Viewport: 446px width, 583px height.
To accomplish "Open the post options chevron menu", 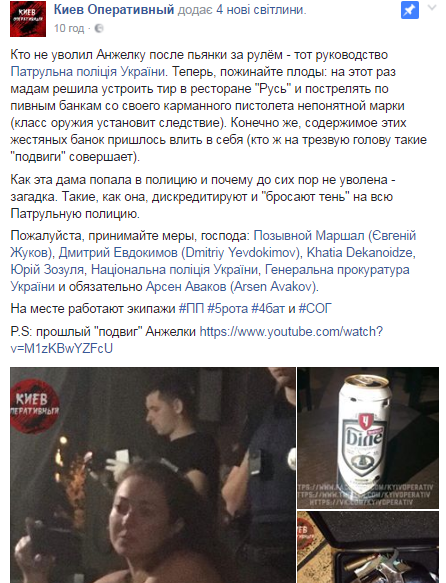I will point(432,8).
